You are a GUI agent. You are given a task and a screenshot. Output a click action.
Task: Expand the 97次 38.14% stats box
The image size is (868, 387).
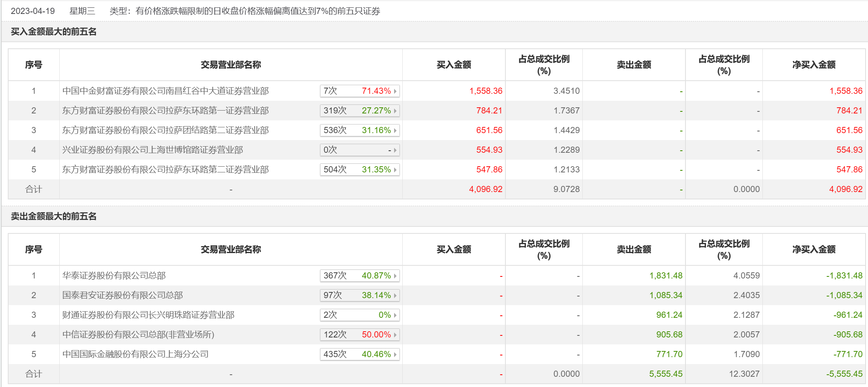(x=360, y=295)
